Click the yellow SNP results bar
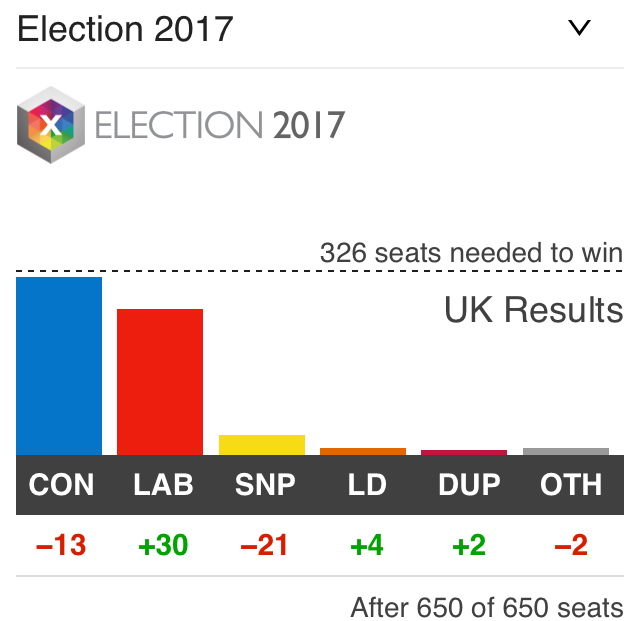640x621 pixels. (262, 445)
